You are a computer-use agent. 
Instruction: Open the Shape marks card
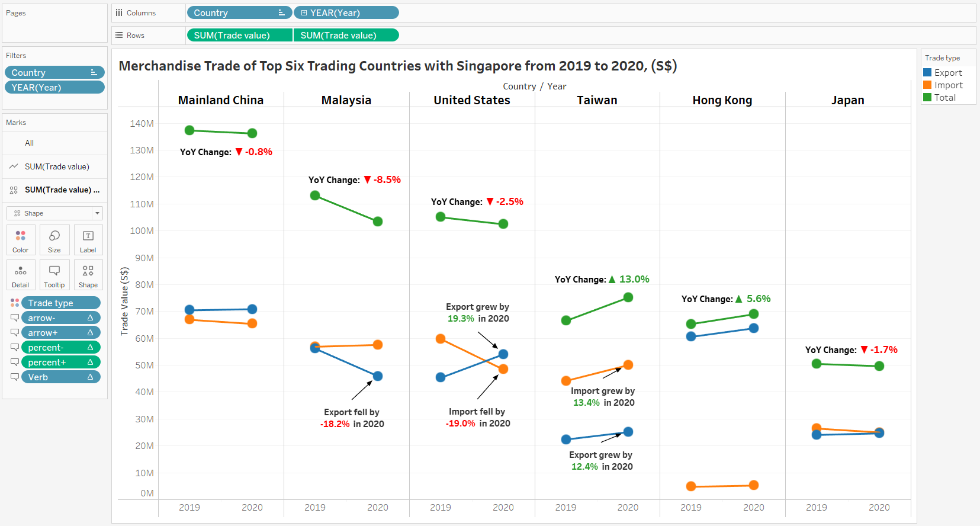[88, 275]
